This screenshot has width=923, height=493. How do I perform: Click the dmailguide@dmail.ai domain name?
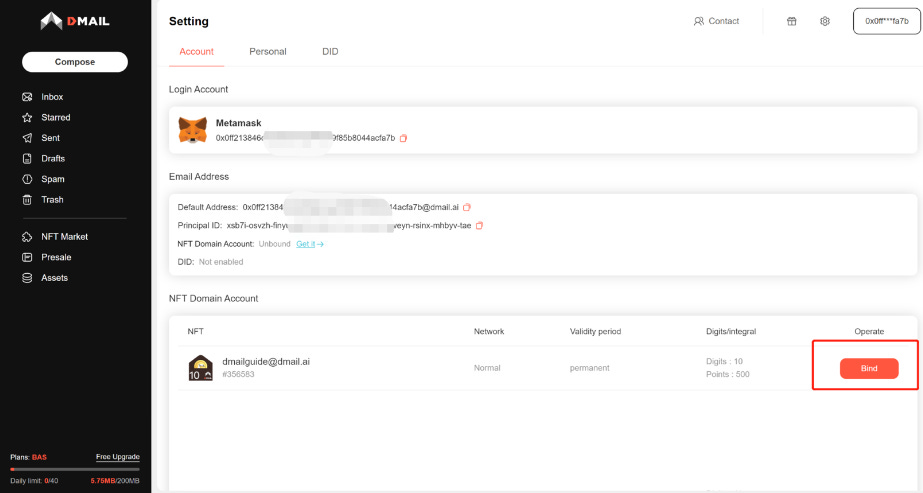tap(266, 362)
